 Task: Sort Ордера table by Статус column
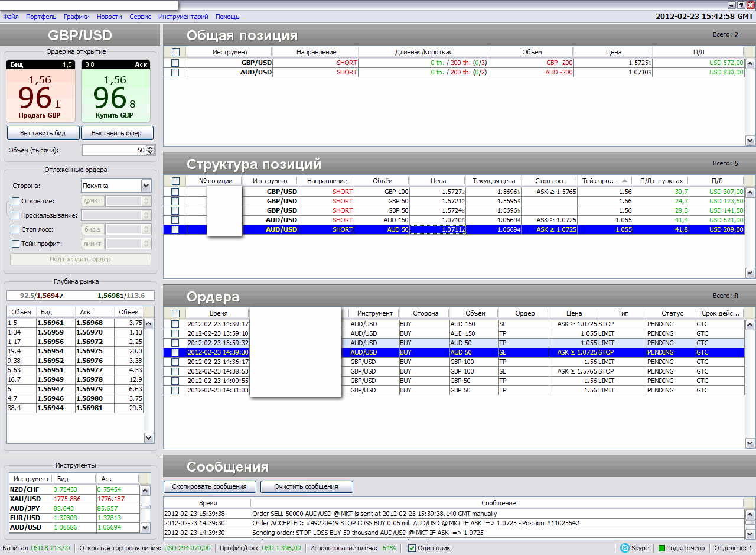pos(672,313)
